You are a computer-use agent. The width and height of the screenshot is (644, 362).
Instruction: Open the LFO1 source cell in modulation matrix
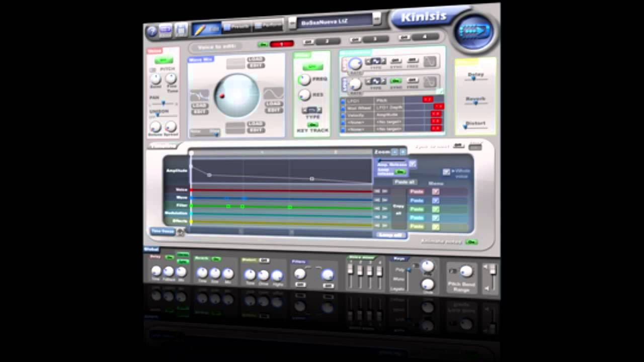point(360,101)
